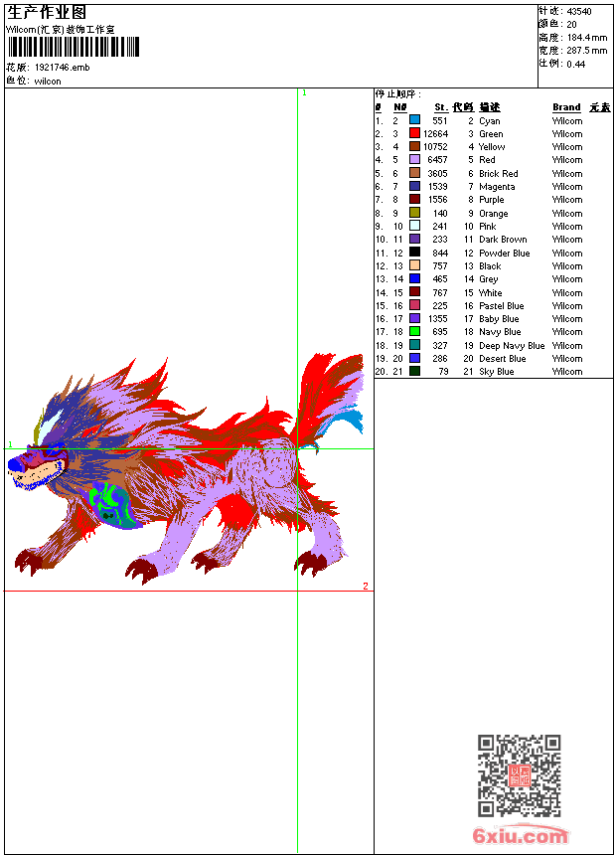Choose the dark green swatch in Sky Blue row

[415, 371]
